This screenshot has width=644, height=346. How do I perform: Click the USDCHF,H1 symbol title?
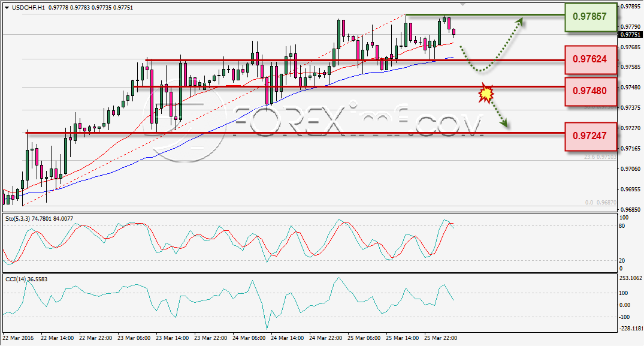29,8
